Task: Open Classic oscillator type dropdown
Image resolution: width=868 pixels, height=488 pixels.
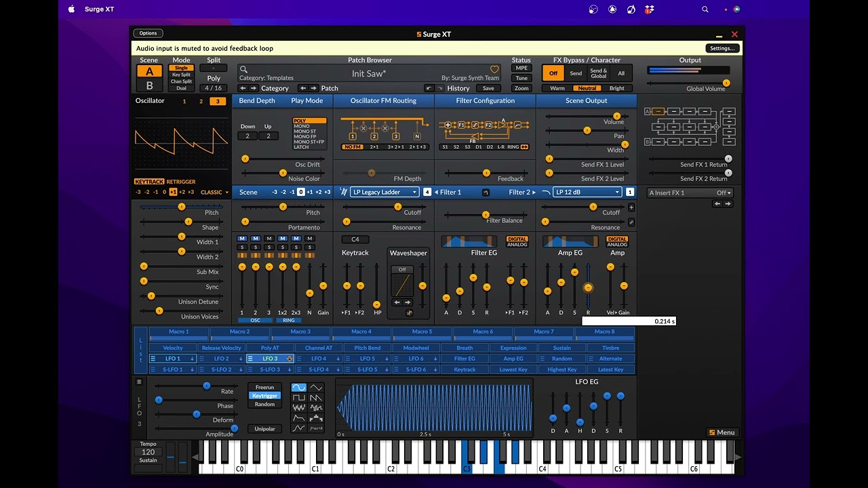Action: (215, 192)
